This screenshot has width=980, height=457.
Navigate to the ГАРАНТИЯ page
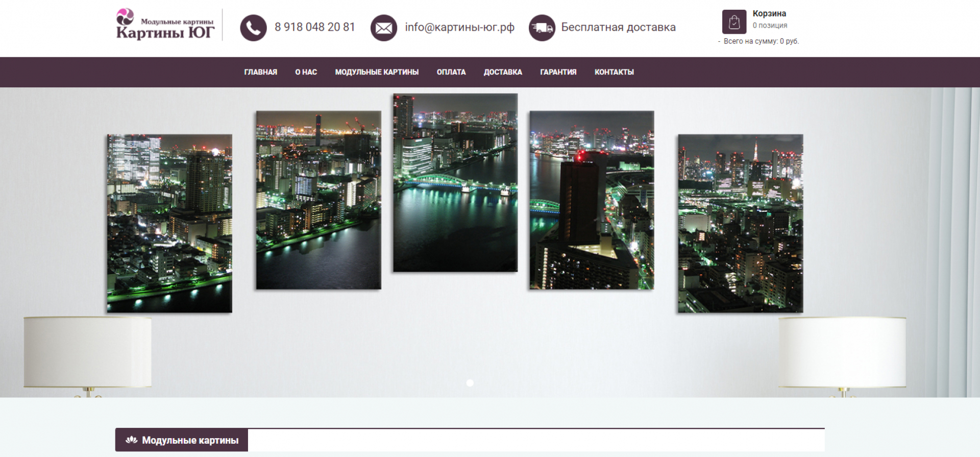tap(558, 72)
